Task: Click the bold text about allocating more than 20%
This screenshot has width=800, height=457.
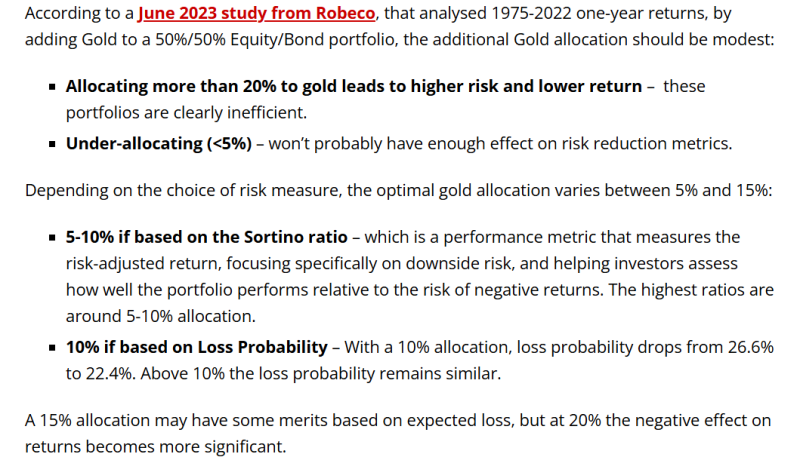Action: 353,86
